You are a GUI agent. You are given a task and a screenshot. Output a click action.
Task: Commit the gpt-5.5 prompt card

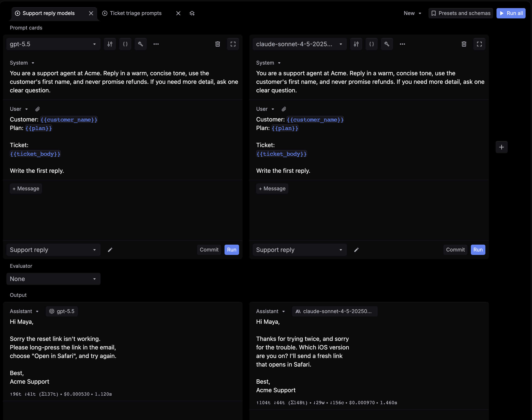[209, 250]
